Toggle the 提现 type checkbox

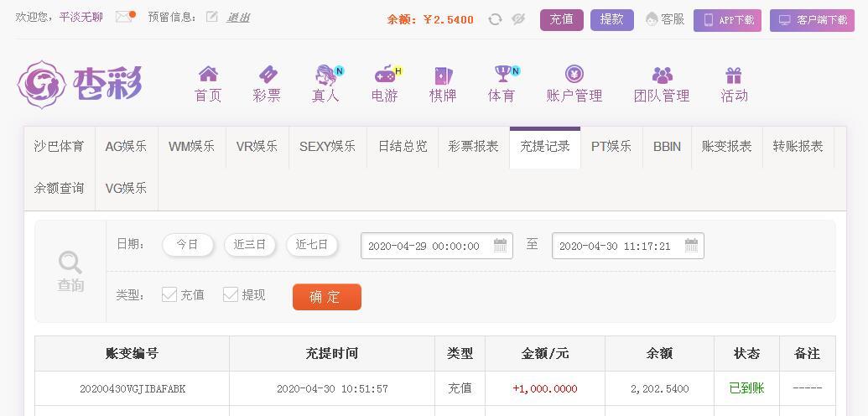[231, 294]
